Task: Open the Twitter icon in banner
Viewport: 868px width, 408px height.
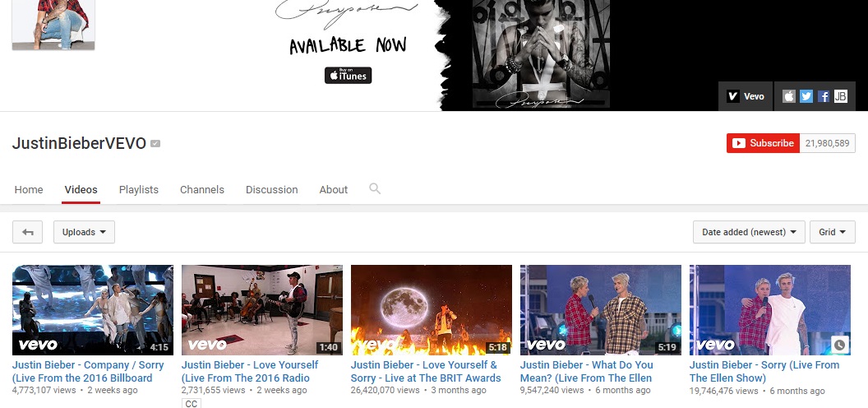Action: pyautogui.click(x=806, y=96)
